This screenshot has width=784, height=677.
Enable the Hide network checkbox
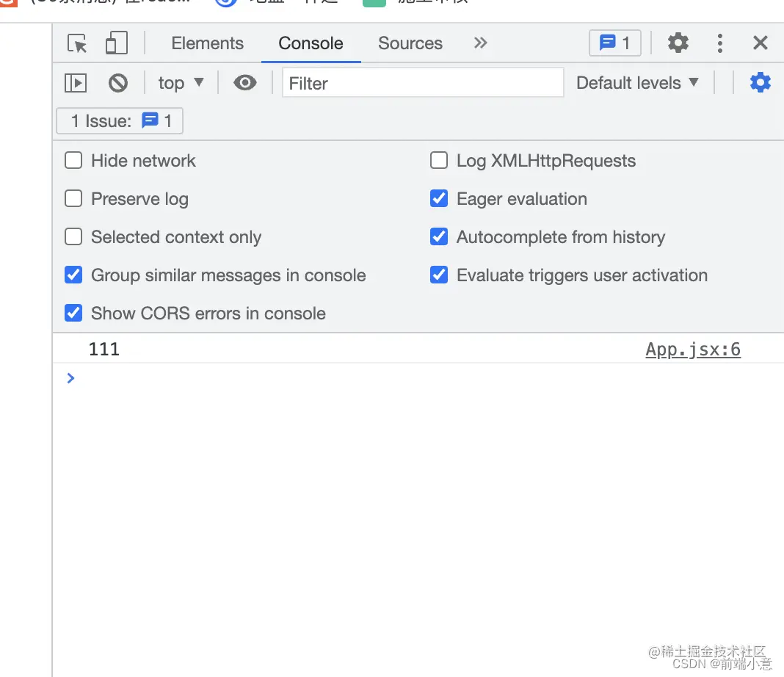[x=73, y=161]
